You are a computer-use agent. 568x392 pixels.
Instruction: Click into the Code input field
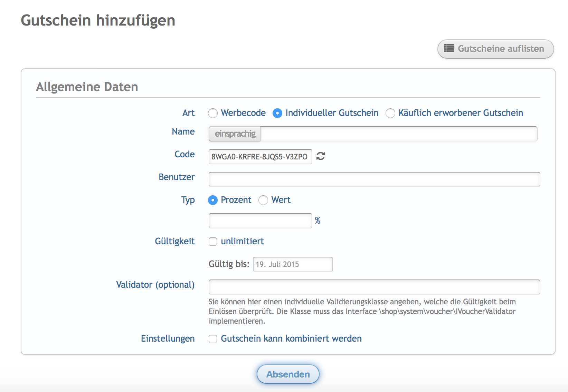pyautogui.click(x=260, y=157)
